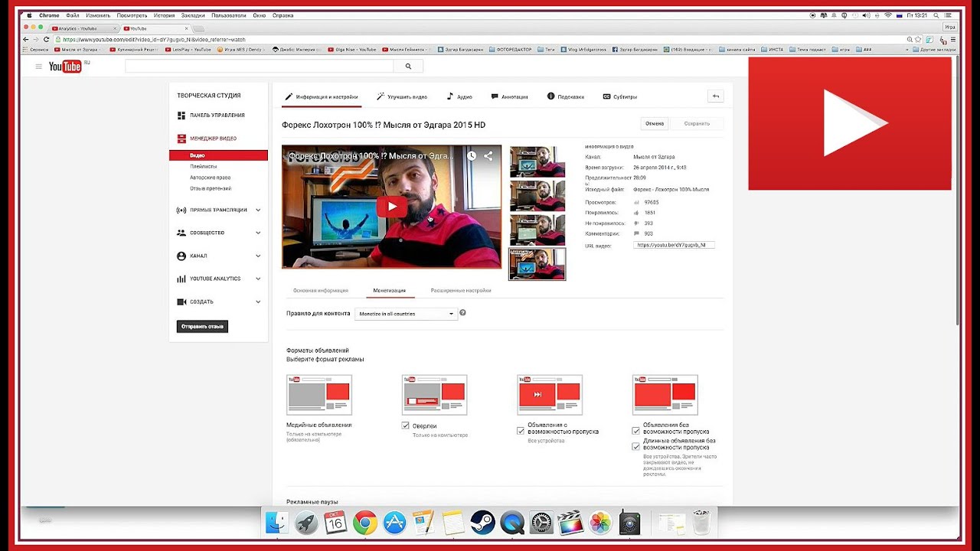The height and width of the screenshot is (551, 980).
Task: Toggle Объявления без возможности пропуска checkbox
Action: tap(635, 431)
